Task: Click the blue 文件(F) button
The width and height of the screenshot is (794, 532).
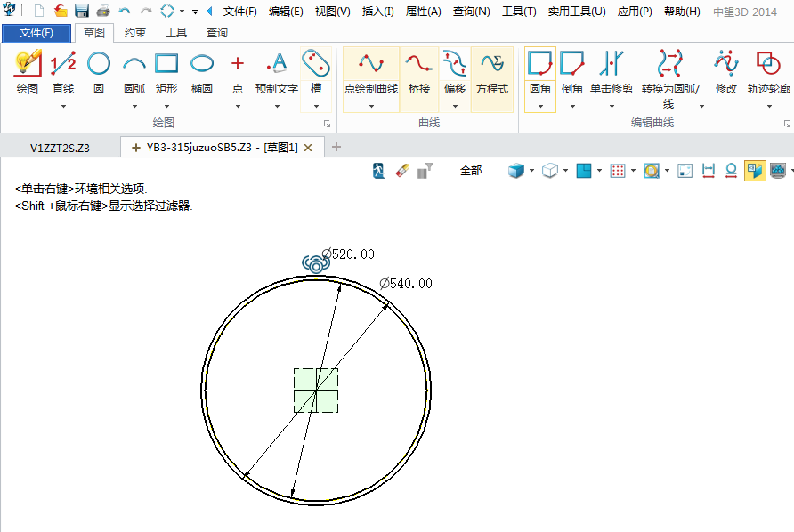Action: 36,33
